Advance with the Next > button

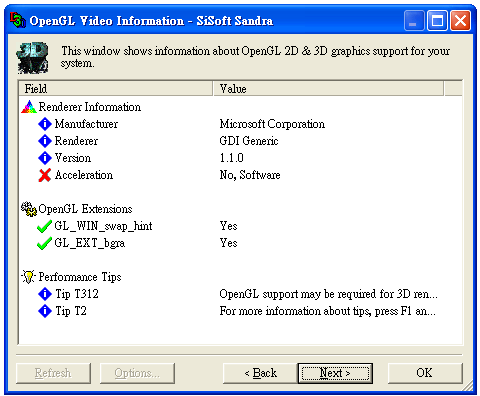pyautogui.click(x=335, y=373)
